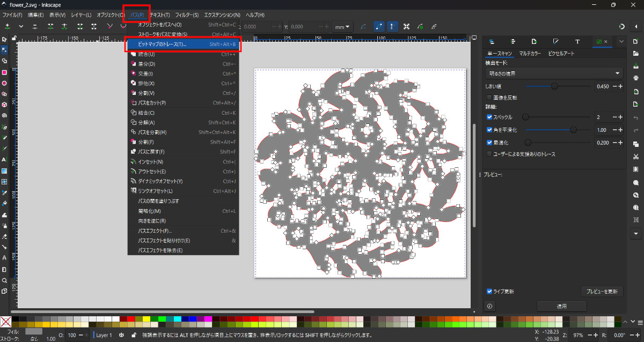The image size is (644, 342).
Task: Click the プレビューを更新 button
Action: pos(602,292)
